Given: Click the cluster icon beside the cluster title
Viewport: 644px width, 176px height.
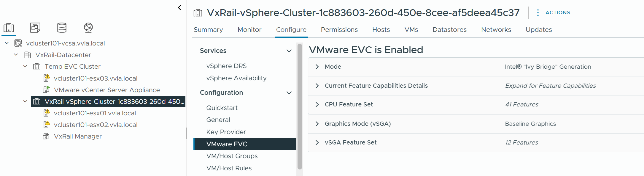Looking at the screenshot, I should (x=198, y=13).
